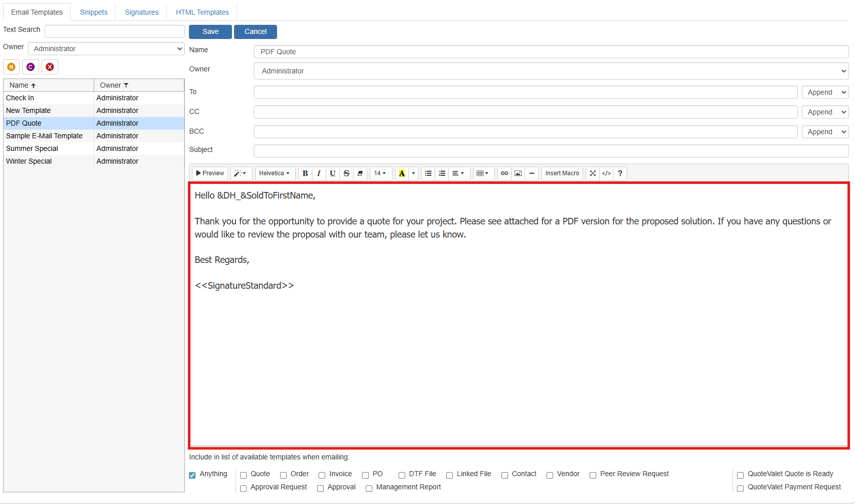
Task: Click the red X delete template icon
Action: (50, 67)
